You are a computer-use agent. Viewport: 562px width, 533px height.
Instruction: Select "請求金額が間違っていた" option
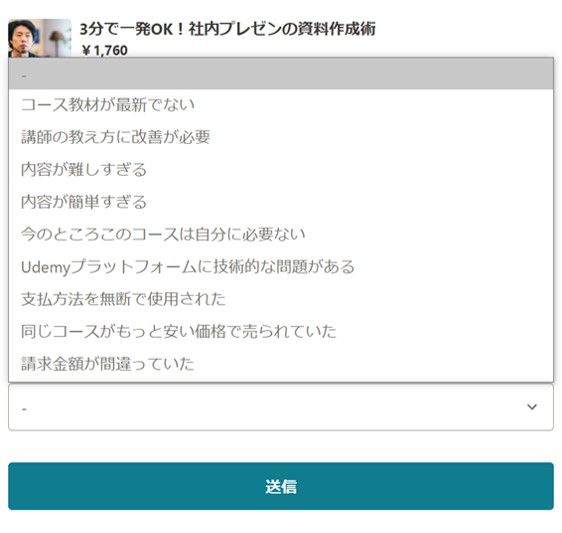(281, 364)
